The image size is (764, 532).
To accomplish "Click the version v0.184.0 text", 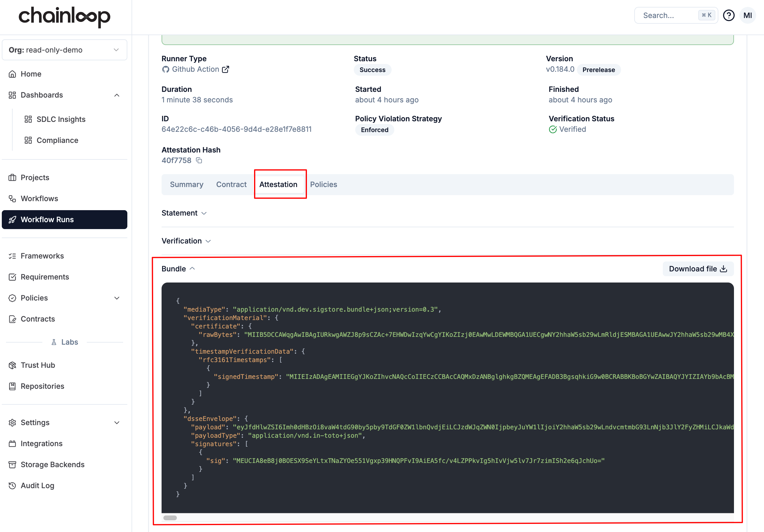I will pyautogui.click(x=560, y=69).
